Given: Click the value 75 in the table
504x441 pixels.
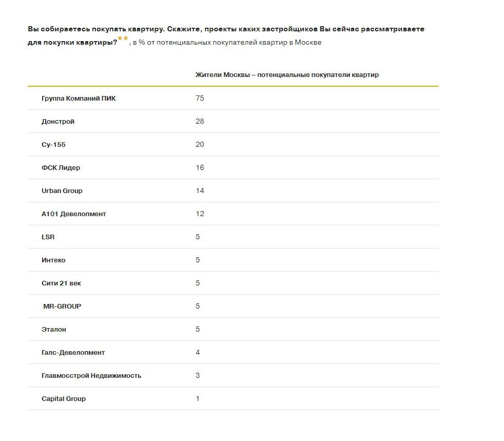Looking at the screenshot, I should point(200,98).
